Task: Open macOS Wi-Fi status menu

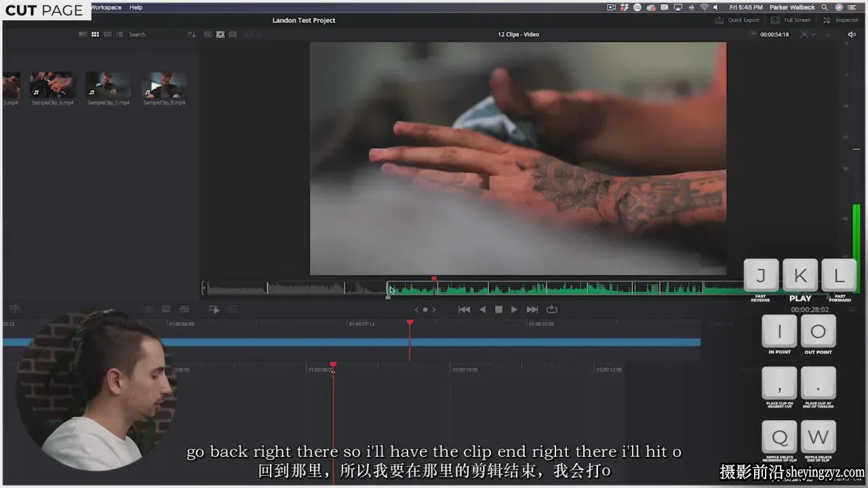Action: click(704, 7)
